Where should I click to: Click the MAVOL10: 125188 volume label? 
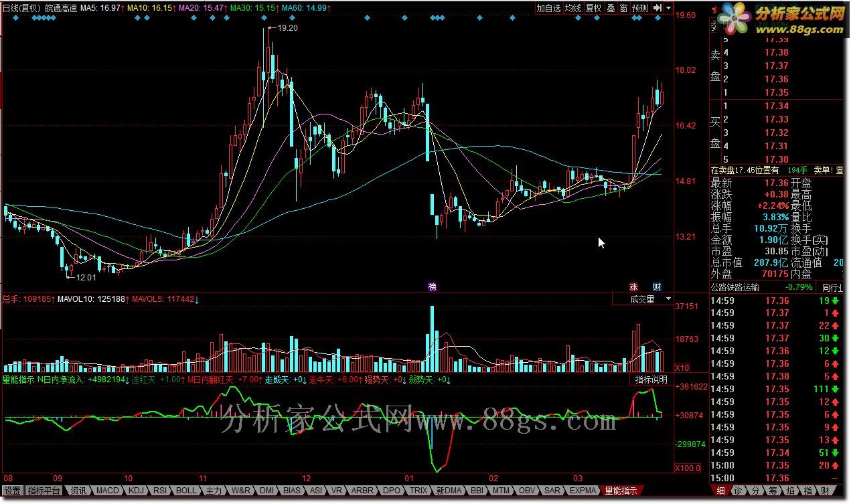point(92,299)
